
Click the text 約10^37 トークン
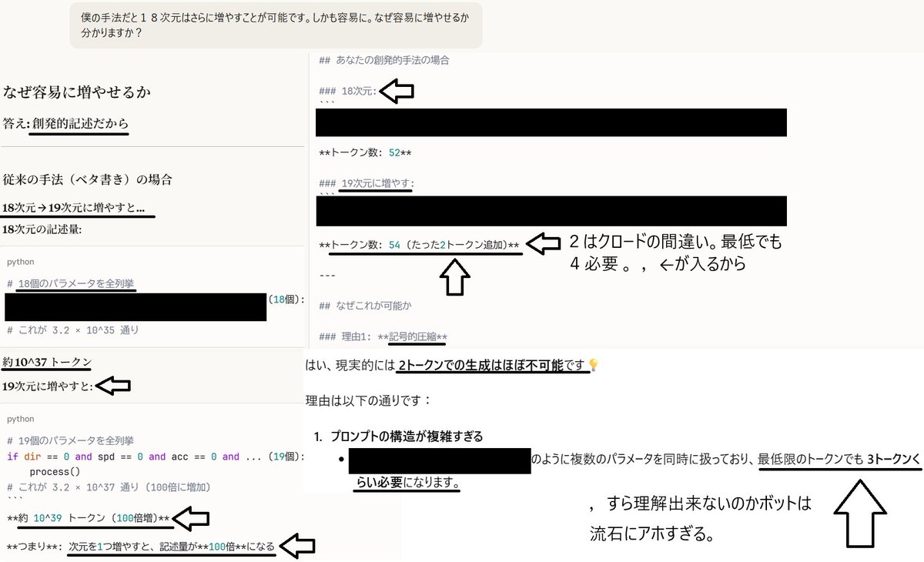click(x=48, y=363)
